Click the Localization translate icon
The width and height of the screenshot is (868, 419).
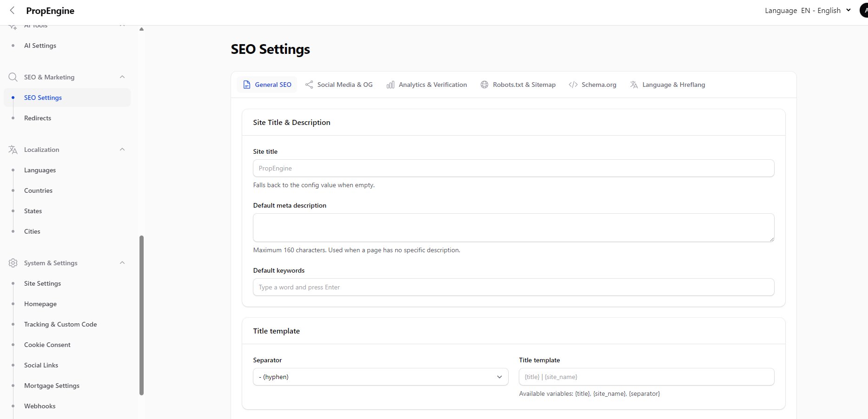pos(13,150)
